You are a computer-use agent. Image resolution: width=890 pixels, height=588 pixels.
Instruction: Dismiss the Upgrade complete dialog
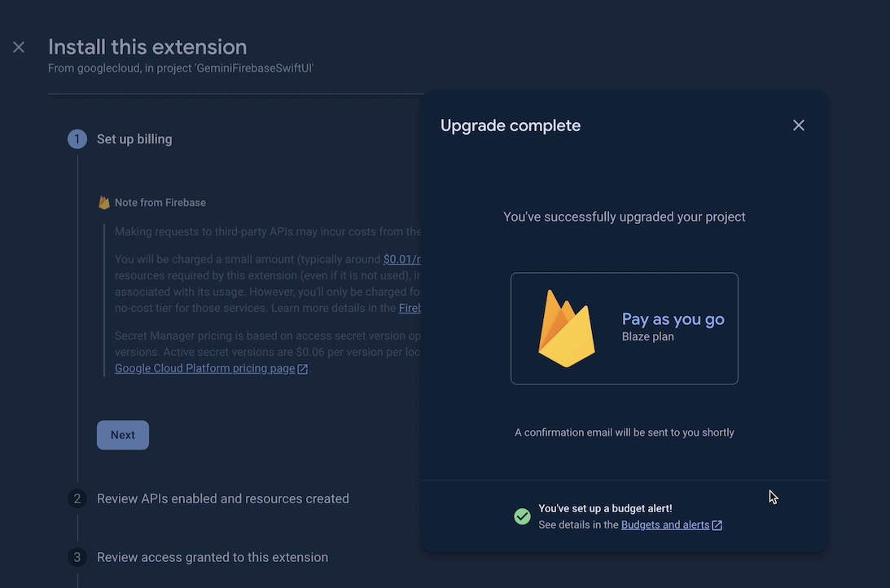(798, 125)
